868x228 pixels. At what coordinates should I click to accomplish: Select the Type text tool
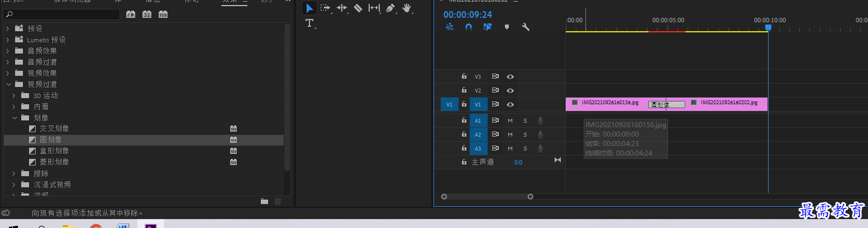coord(309,23)
